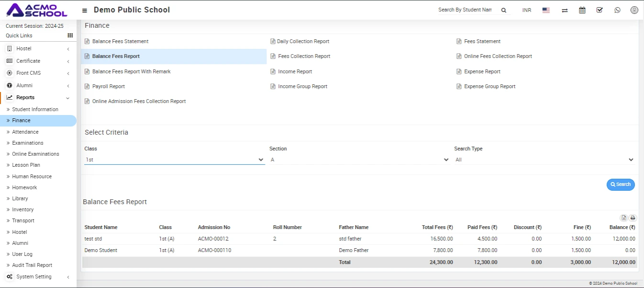Open the Search Type dropdown
644x288 pixels.
click(544, 160)
